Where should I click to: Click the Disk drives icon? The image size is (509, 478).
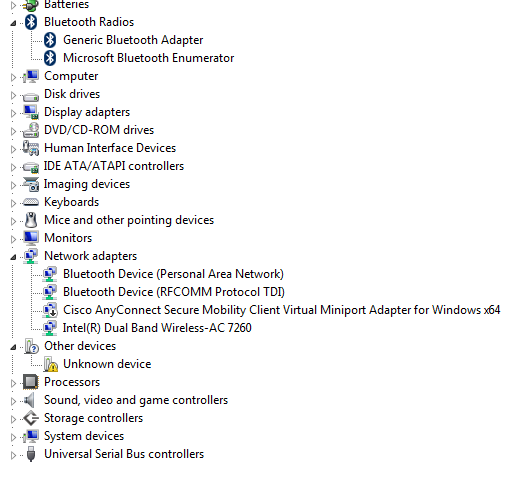31,97
